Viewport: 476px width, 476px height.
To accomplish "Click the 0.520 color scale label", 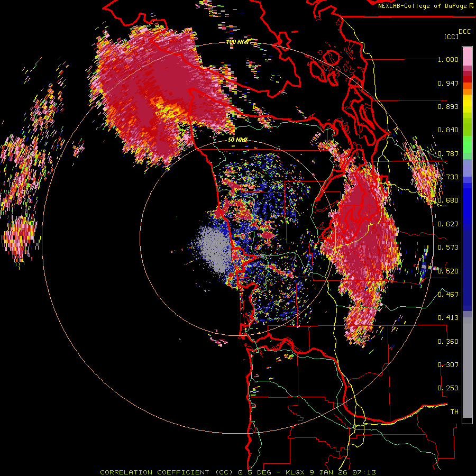I will (x=448, y=271).
